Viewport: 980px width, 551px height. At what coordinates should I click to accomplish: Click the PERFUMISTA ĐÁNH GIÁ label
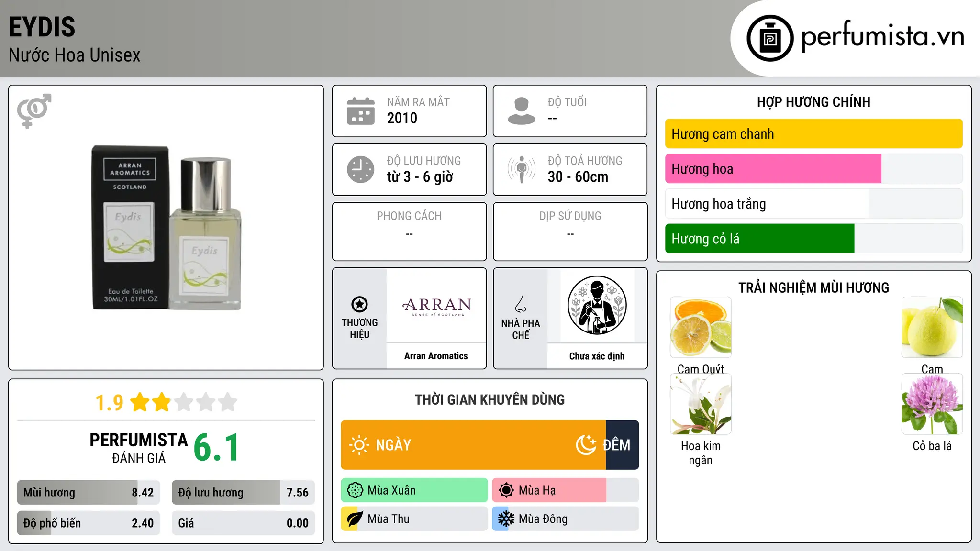pos(139,448)
